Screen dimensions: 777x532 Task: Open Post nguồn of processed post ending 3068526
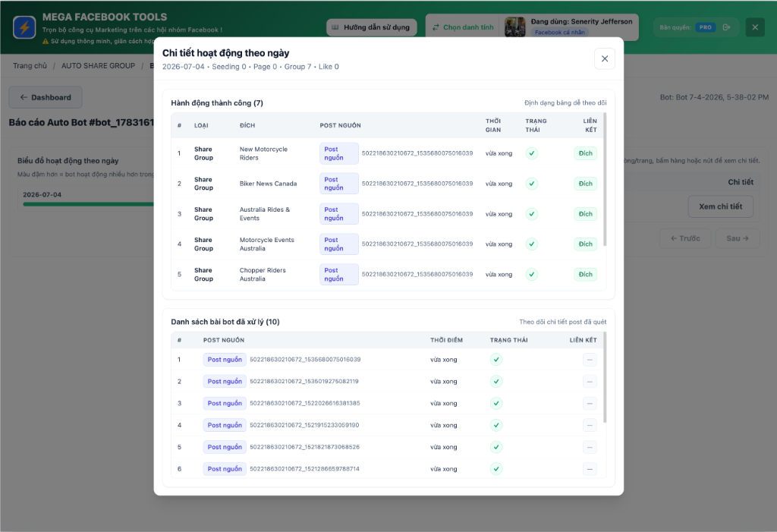(x=225, y=447)
